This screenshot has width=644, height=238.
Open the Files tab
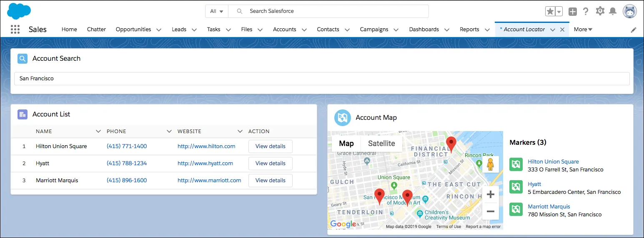click(x=247, y=30)
